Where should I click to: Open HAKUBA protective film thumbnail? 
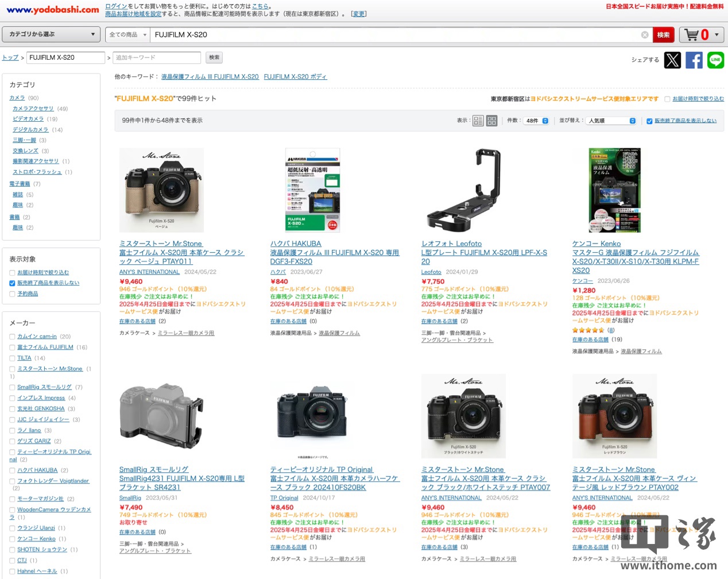[x=312, y=190]
